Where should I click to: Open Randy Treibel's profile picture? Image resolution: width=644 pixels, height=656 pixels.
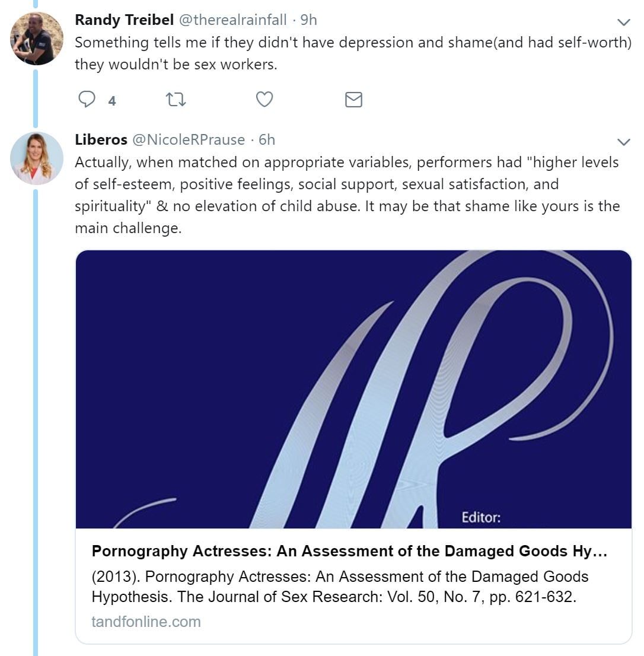pos(37,39)
